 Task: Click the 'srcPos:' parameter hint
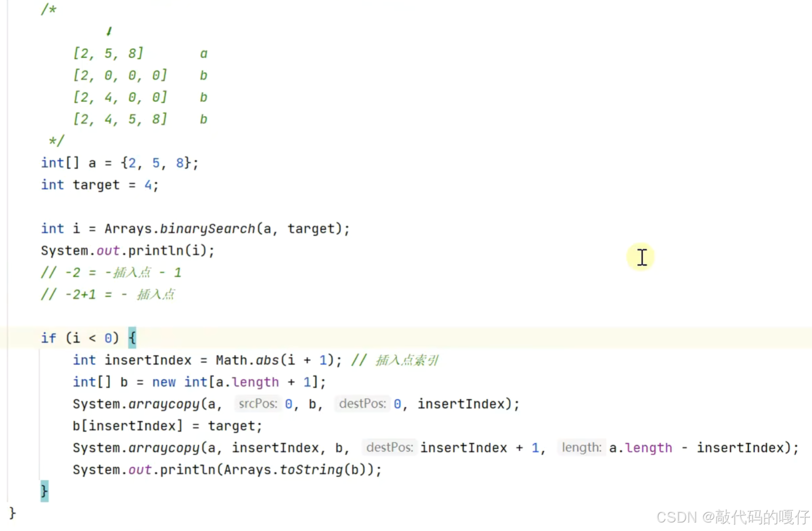258,404
